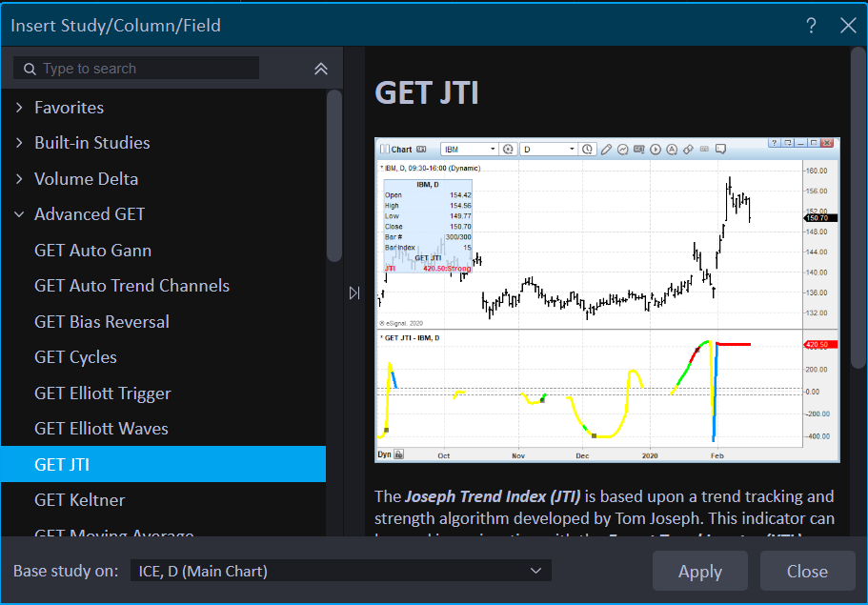Click the Apply button
This screenshot has height=605, width=868.
click(x=700, y=571)
